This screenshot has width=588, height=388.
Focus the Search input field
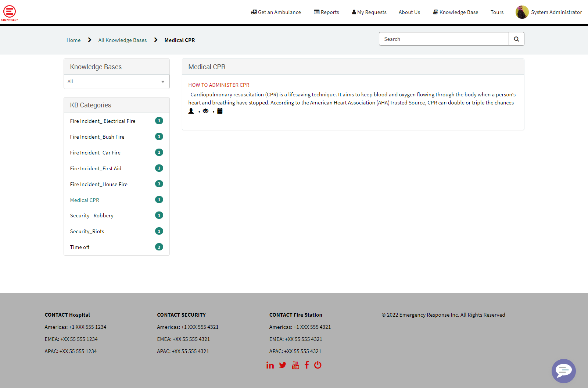point(444,39)
